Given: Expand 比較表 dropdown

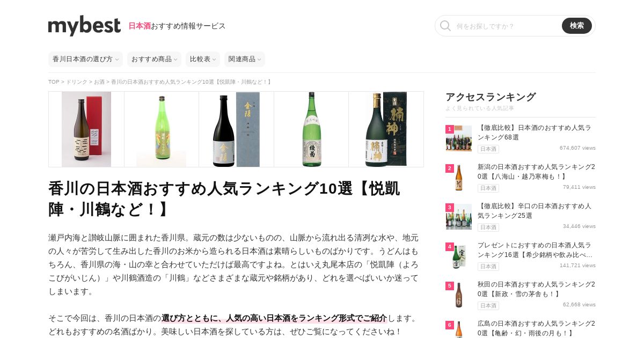Looking at the screenshot, I should click(203, 59).
